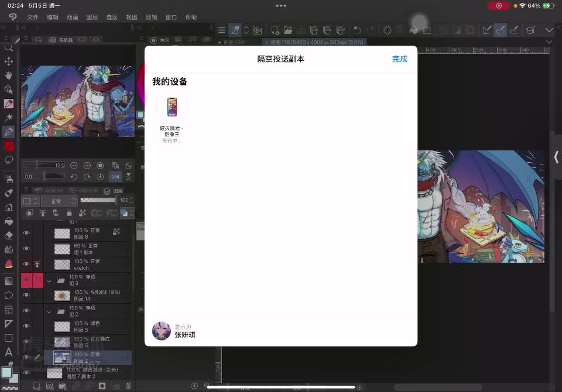Select the red Eyedropper tool
562x392 pixels.
(9, 146)
